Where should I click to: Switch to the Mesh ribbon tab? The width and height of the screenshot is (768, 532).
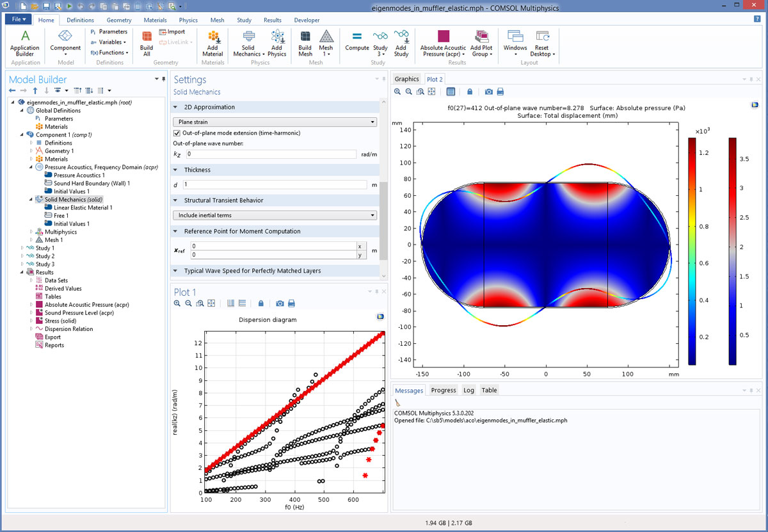[x=216, y=20]
